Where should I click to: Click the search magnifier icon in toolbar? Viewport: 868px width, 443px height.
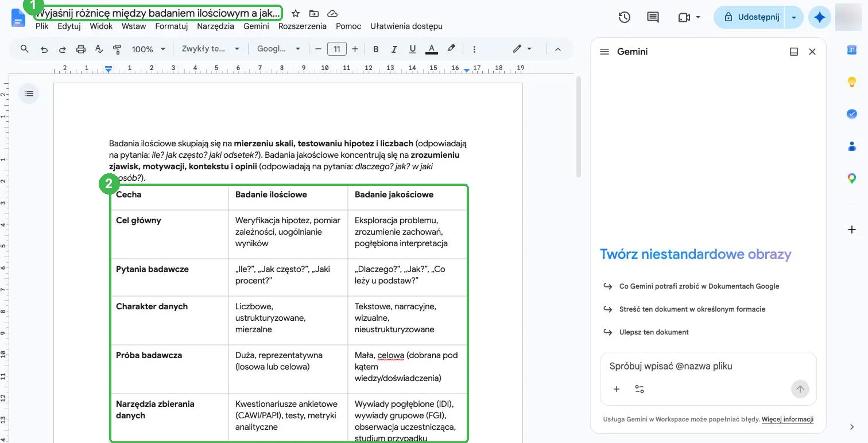click(x=24, y=49)
